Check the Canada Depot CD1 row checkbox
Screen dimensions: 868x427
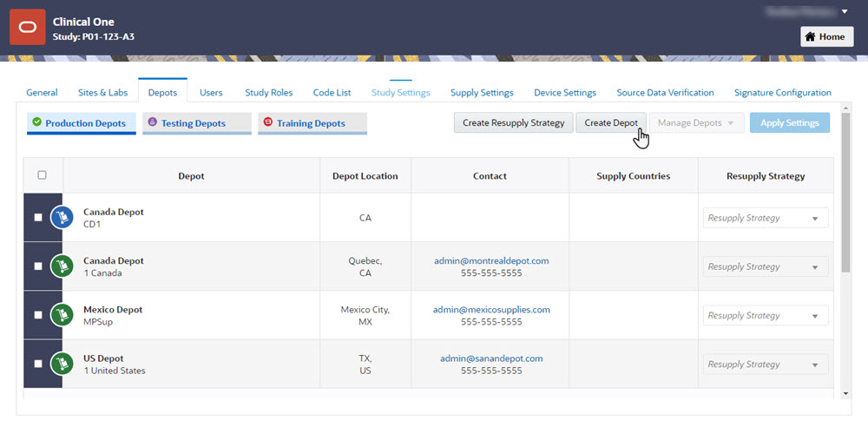(x=38, y=218)
